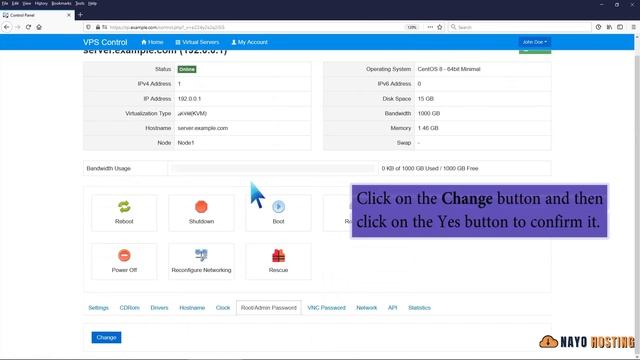Screen dimensions: 640x360
Task: Open the Help menu
Action: point(93,3)
